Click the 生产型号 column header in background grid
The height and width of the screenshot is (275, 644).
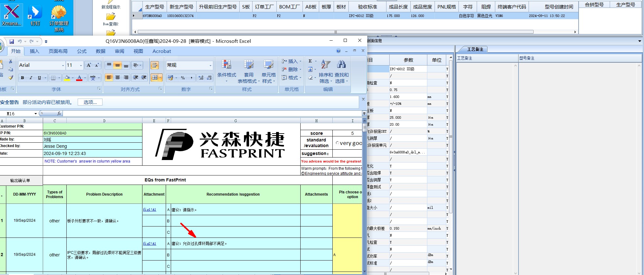154,7
